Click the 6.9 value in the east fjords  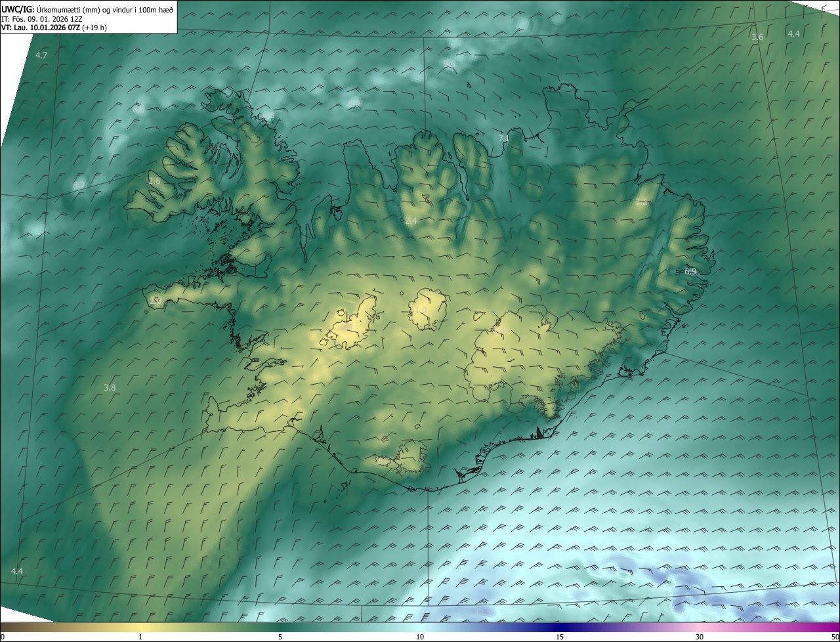(690, 271)
